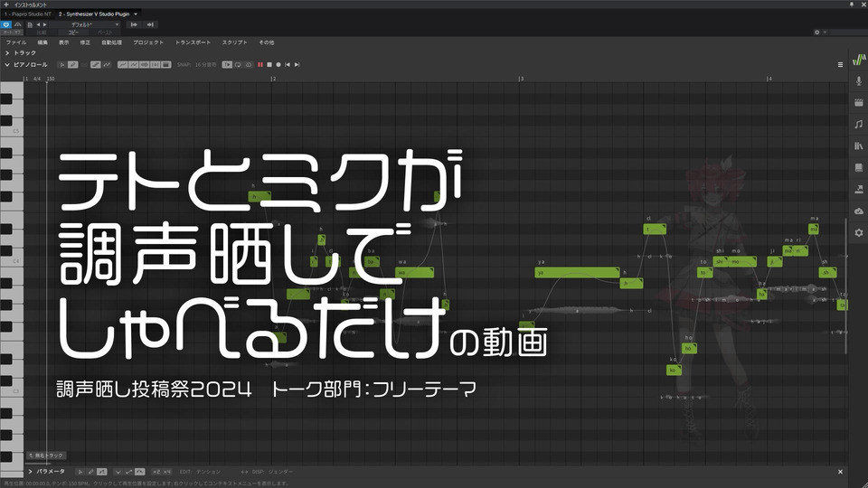Open the Library books side panel
Viewport: 868px width, 488px height.
click(x=859, y=146)
